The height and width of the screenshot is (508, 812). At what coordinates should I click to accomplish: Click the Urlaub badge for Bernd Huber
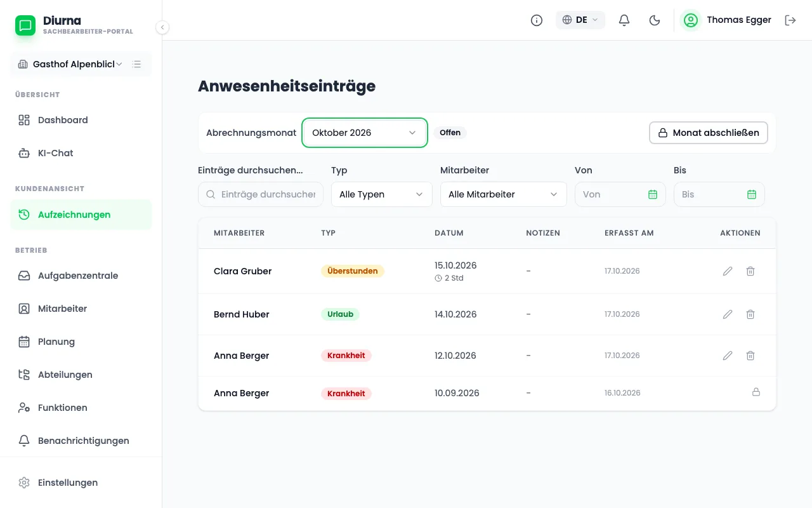pos(340,314)
